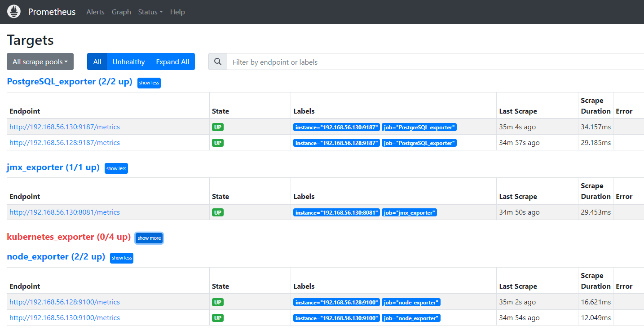Click UP badge for 192.168.56.128:9187
This screenshot has width=644, height=330.
[218, 143]
